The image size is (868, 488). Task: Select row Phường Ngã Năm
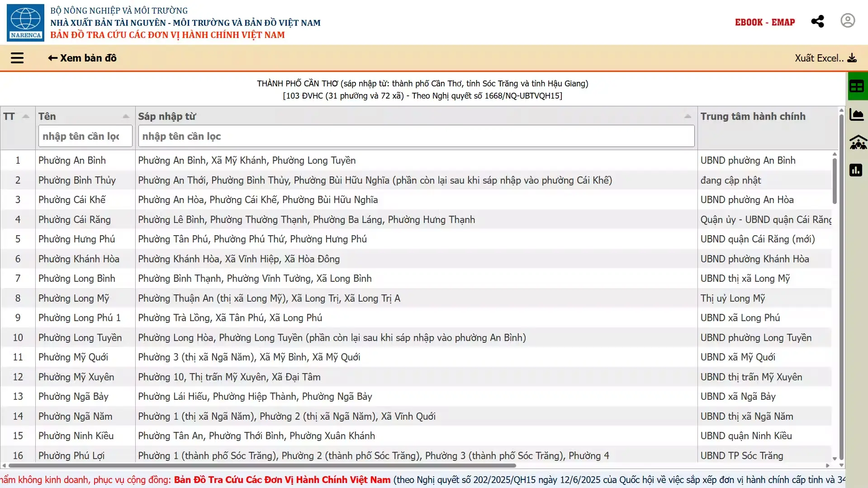pyautogui.click(x=416, y=416)
